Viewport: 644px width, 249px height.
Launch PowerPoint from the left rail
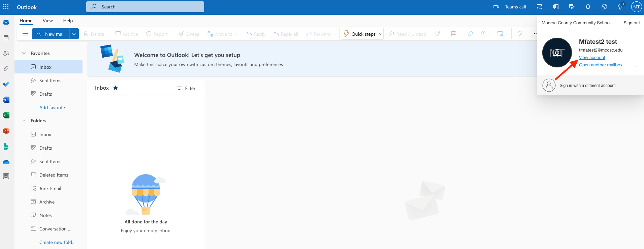point(6,131)
